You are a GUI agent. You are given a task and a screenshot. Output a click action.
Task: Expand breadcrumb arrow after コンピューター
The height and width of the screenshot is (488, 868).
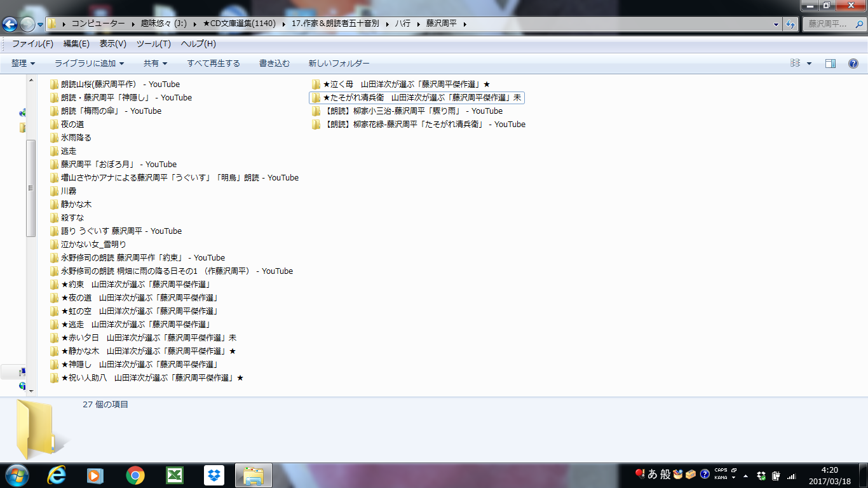[133, 24]
